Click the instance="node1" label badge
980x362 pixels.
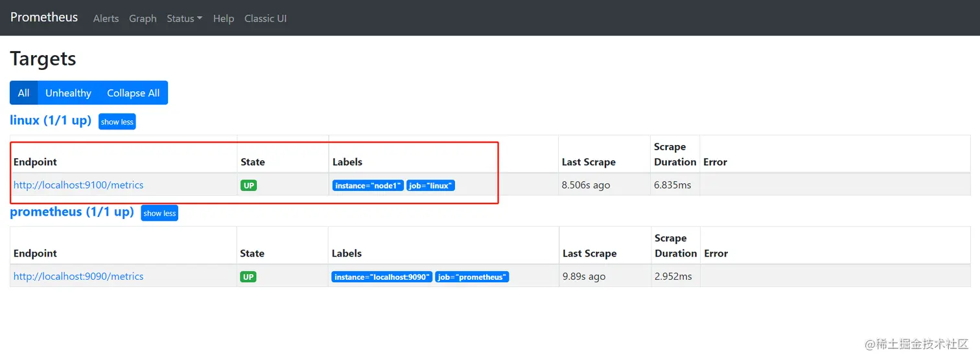[368, 186]
